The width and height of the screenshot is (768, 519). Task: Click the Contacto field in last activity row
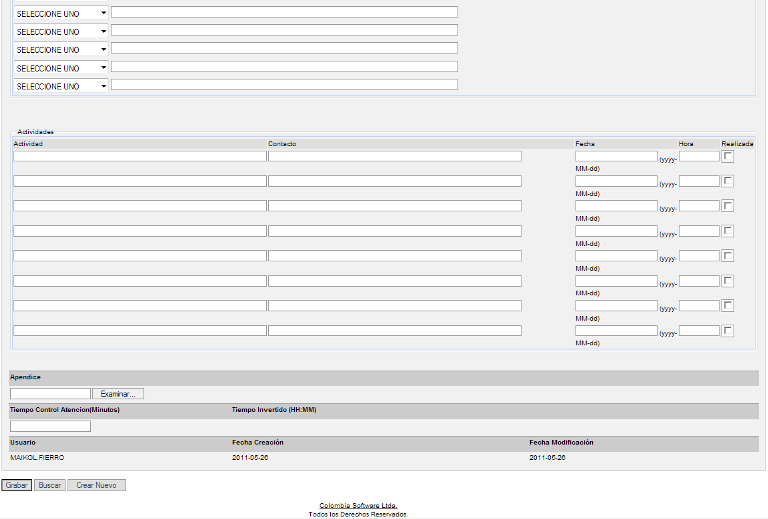(x=394, y=330)
